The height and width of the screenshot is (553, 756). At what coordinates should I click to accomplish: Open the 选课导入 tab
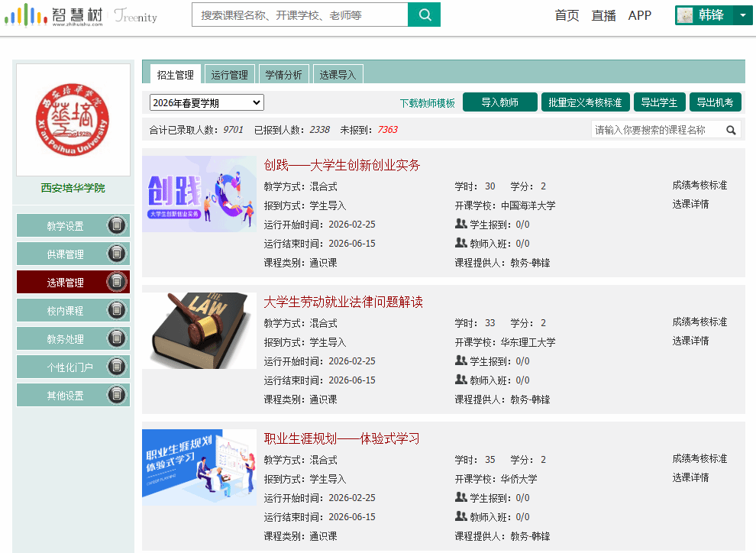click(x=338, y=75)
